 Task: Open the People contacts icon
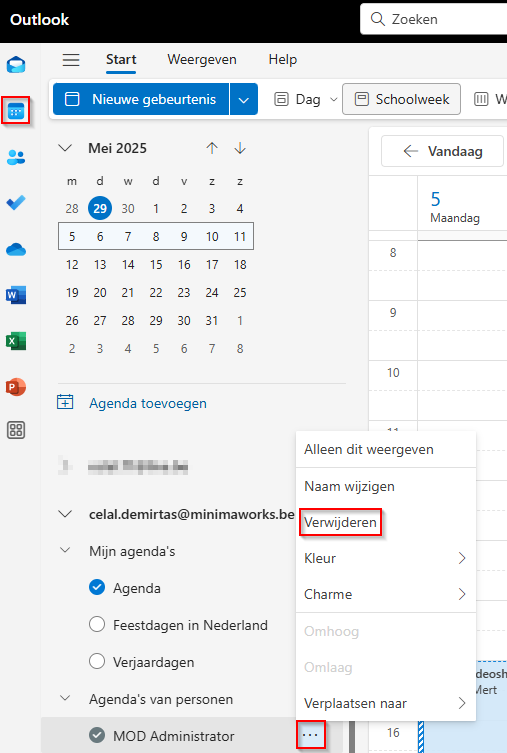point(16,157)
